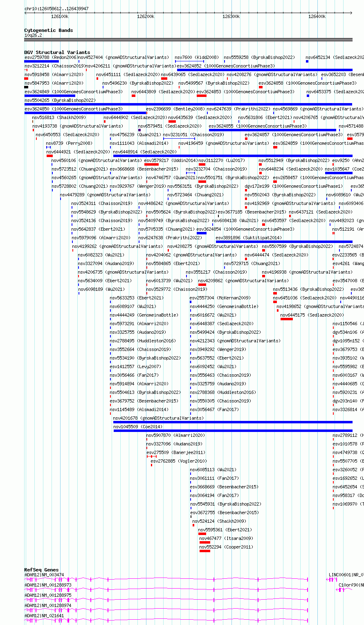
Task: Select nsv6445175 (Sedlazeck2020) label
Action: coord(312,315)
